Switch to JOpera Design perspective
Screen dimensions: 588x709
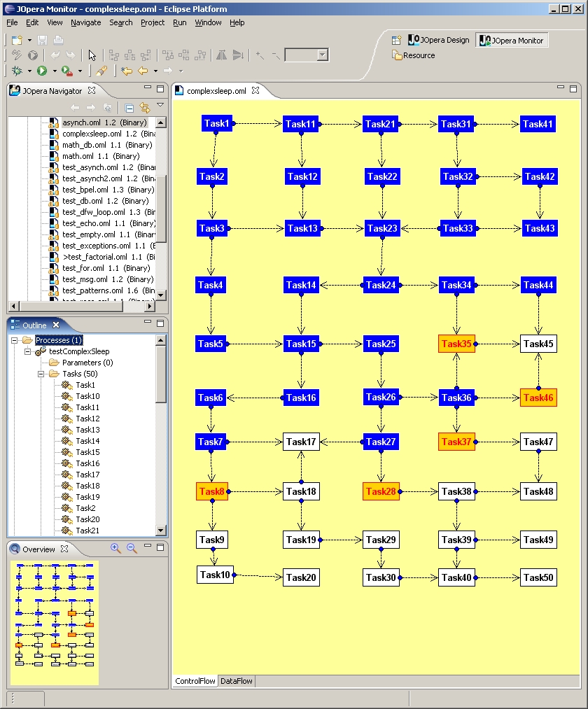[x=438, y=40]
